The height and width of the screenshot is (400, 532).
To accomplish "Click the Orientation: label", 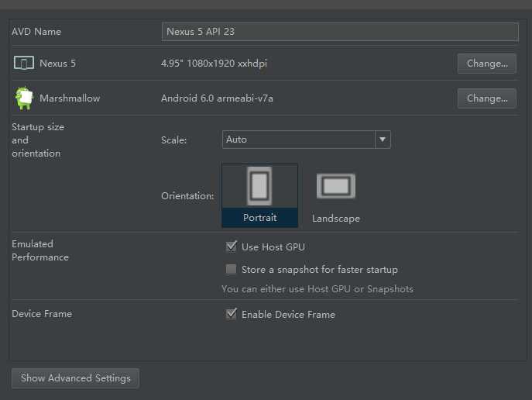I will [187, 196].
